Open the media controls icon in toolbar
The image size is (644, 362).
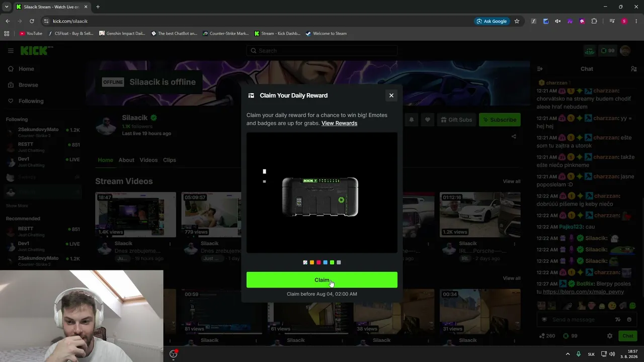click(612, 21)
